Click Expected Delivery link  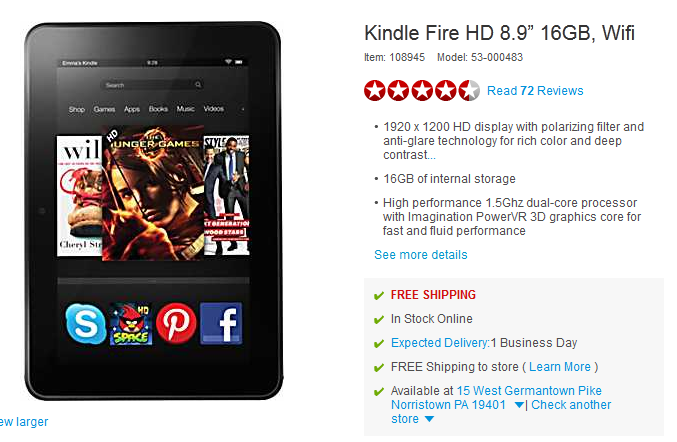440,343
